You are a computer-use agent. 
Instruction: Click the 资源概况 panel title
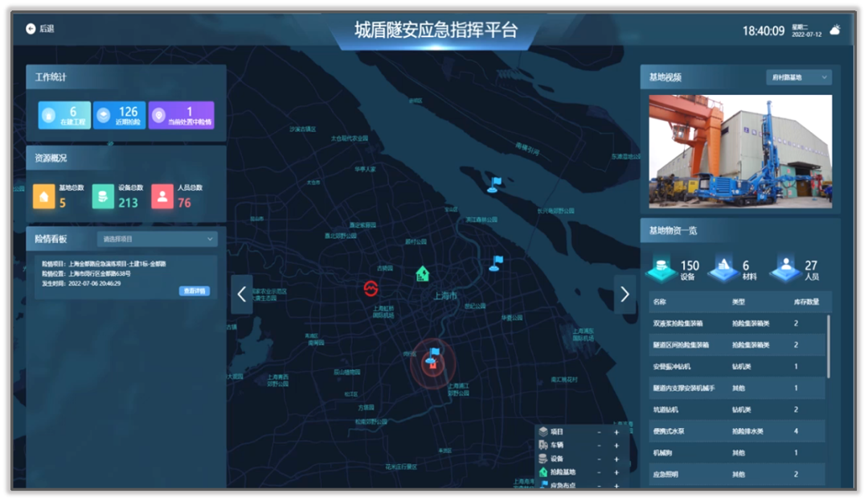51,158
